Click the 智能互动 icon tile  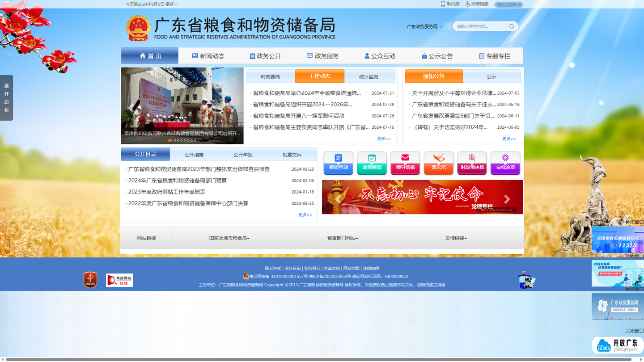point(338,163)
